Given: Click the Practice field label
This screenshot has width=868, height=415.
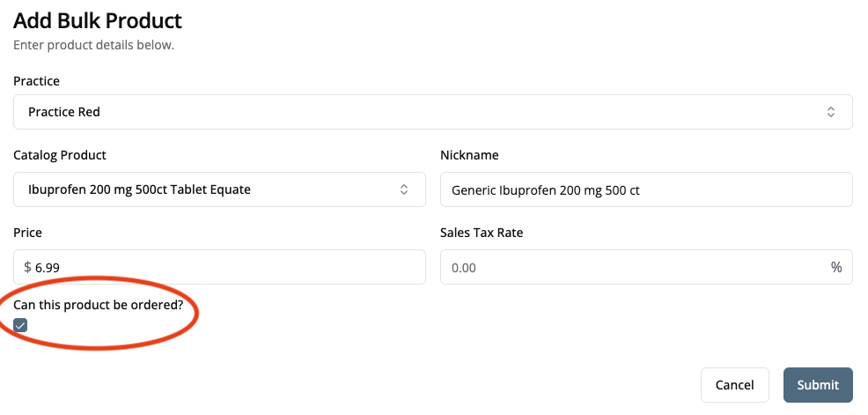Looking at the screenshot, I should pyautogui.click(x=37, y=81).
